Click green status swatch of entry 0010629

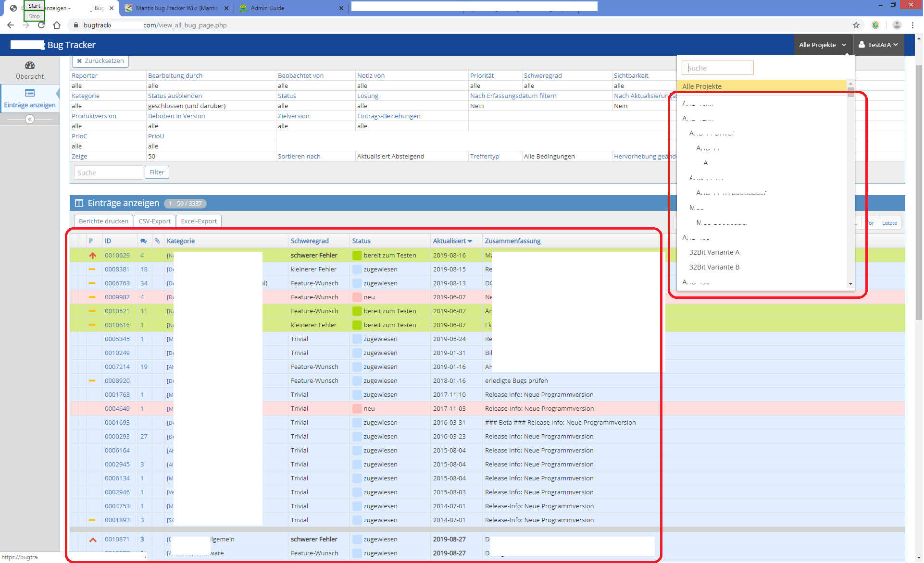[357, 256]
